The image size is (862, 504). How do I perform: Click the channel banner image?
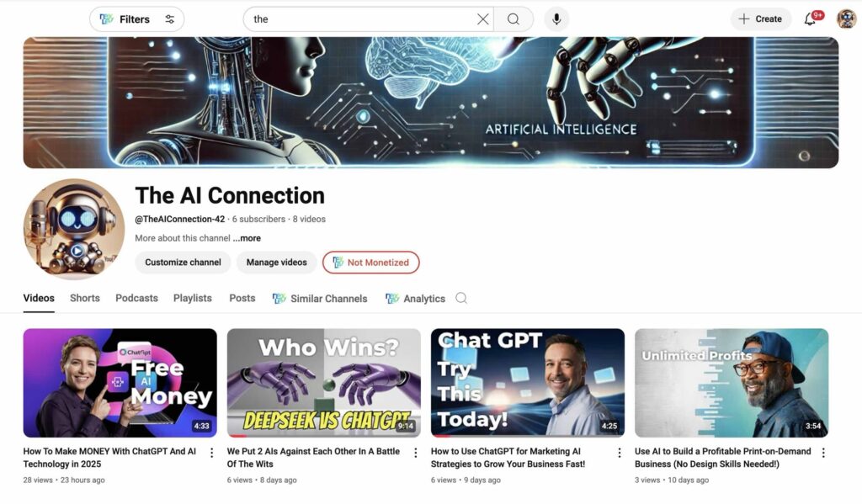coord(430,102)
